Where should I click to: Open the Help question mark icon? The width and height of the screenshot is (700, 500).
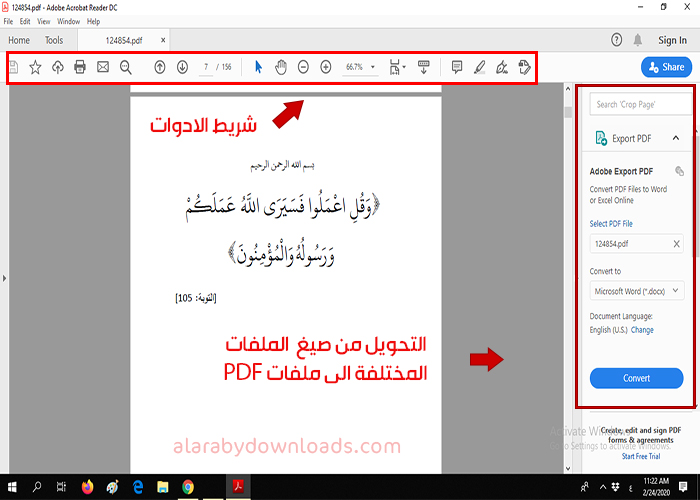[617, 40]
